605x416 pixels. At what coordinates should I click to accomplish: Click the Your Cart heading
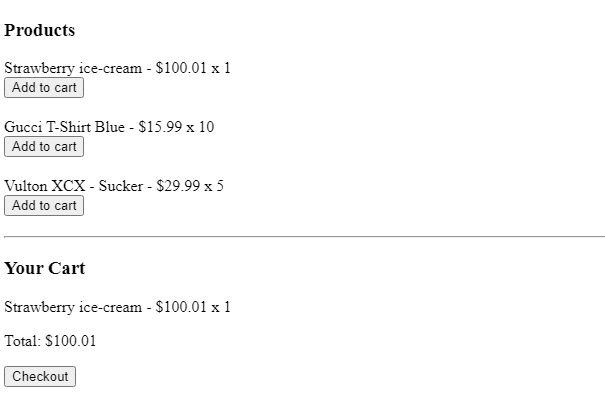click(44, 268)
